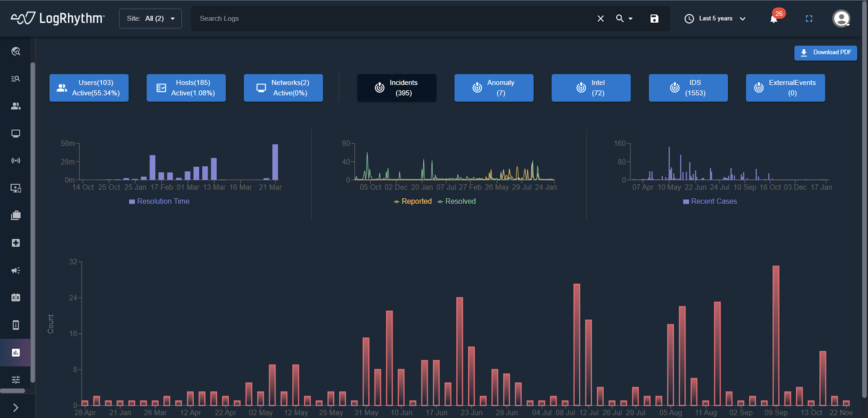Select the bar chart reports sidebar icon

click(x=16, y=353)
